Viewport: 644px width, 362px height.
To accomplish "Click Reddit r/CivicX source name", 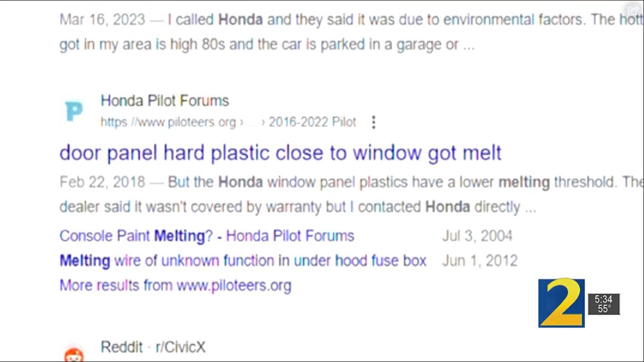I will tap(153, 347).
